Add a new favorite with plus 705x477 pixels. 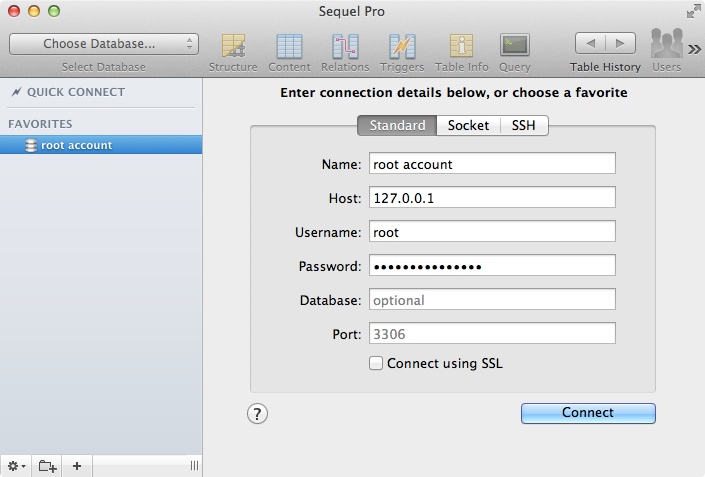pyautogui.click(x=77, y=466)
